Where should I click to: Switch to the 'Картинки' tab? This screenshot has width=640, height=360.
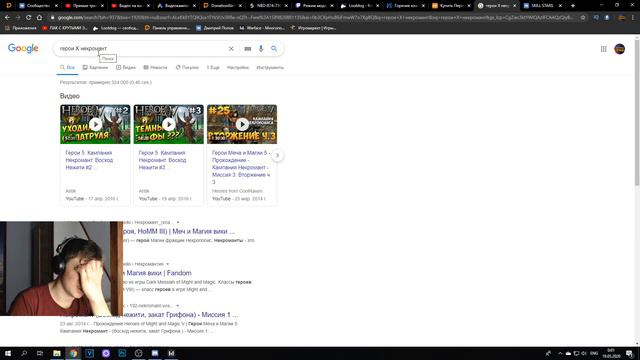[95, 67]
